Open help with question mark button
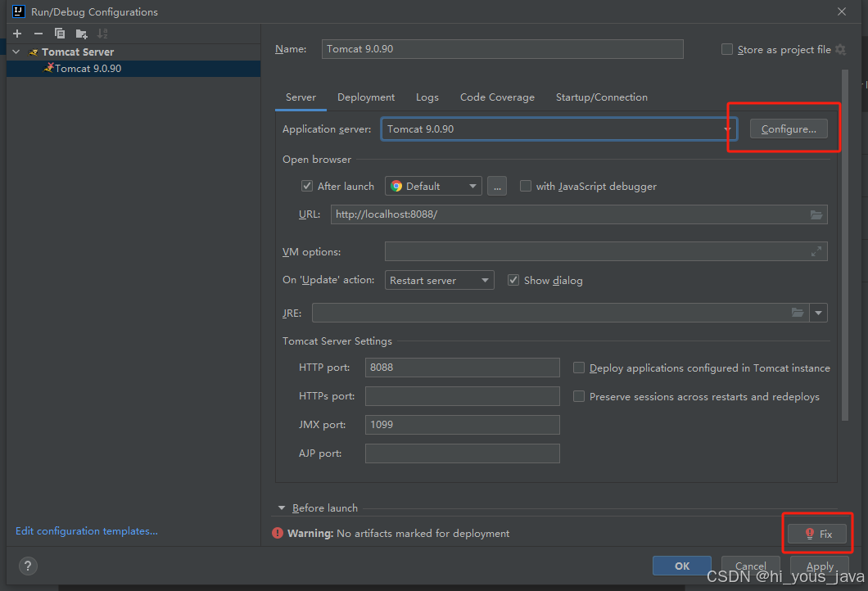 coord(28,566)
